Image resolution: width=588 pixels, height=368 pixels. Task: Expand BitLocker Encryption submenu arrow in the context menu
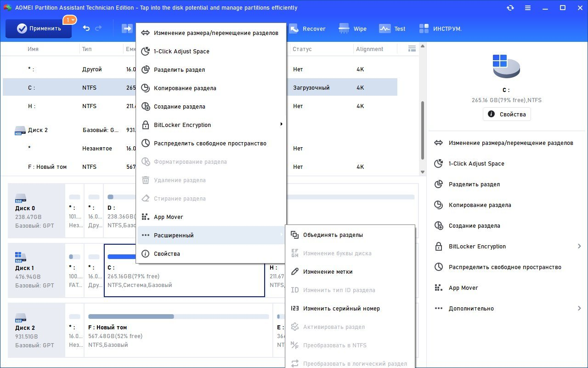tap(281, 125)
